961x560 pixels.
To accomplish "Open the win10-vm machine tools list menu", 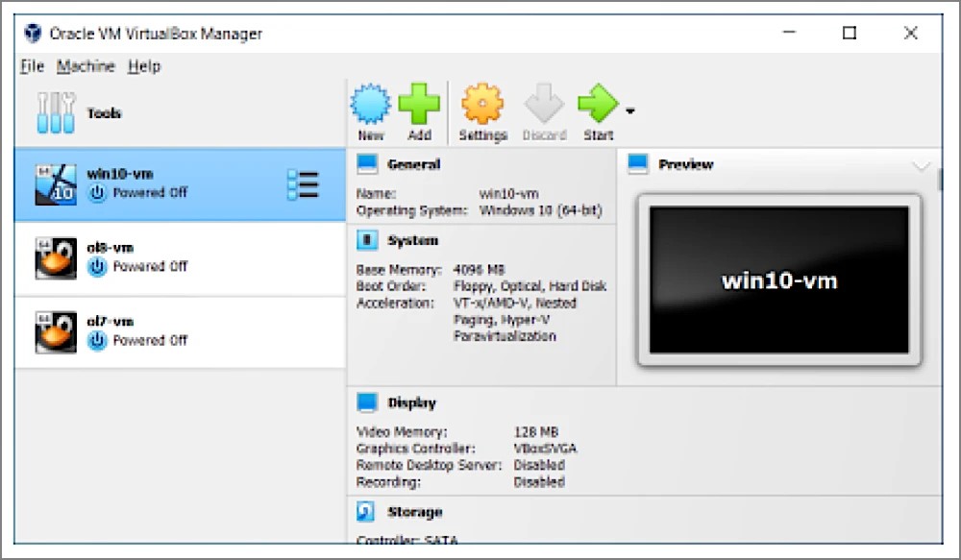I will [x=303, y=184].
